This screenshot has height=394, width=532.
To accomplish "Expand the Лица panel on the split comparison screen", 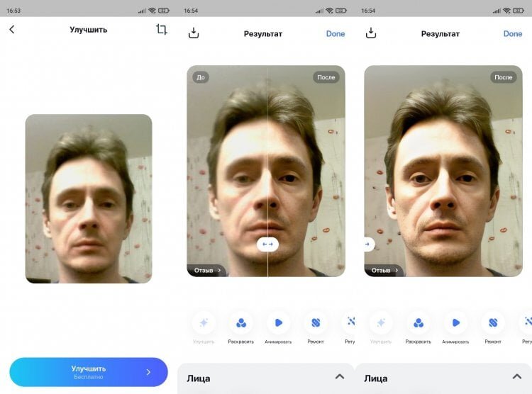I will click(340, 377).
